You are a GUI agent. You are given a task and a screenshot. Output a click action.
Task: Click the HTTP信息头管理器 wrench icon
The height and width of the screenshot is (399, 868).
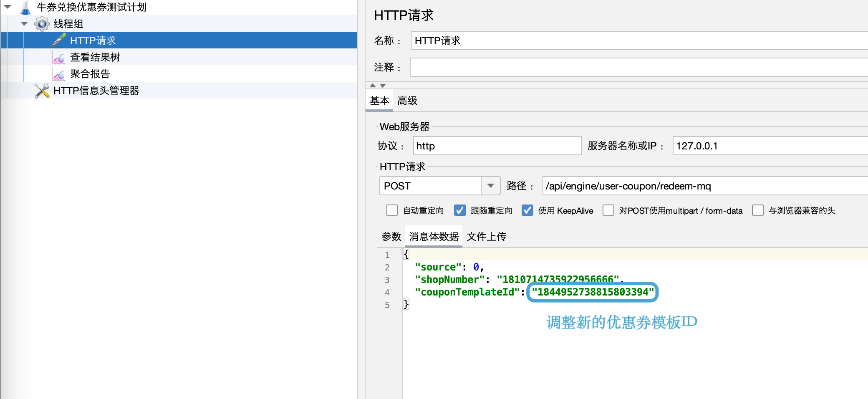pos(42,91)
